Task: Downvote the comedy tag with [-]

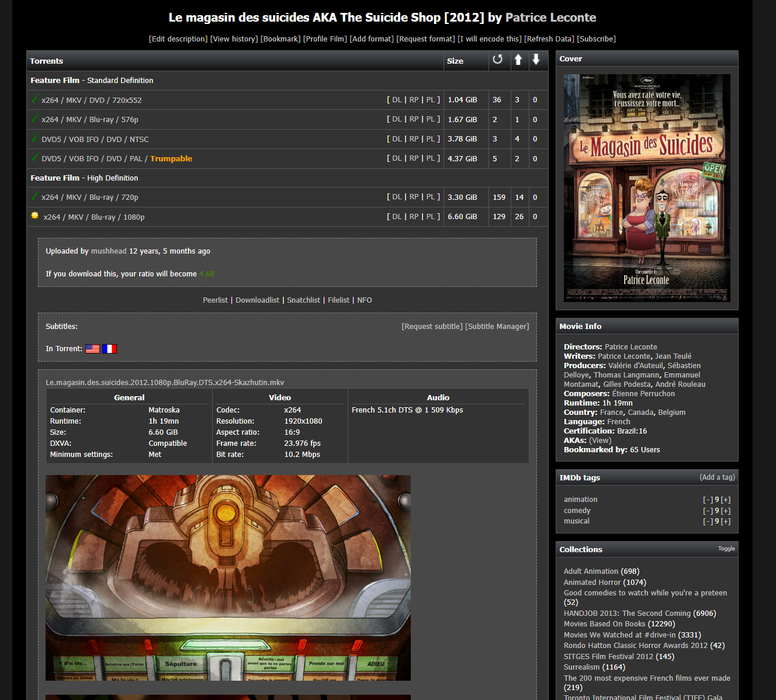Action: [707, 511]
